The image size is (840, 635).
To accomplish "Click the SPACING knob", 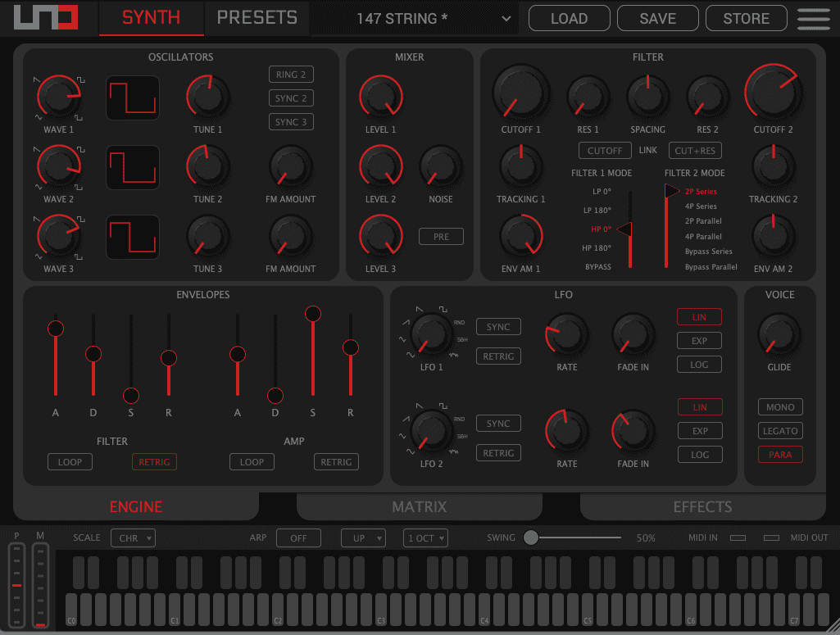I will point(647,97).
